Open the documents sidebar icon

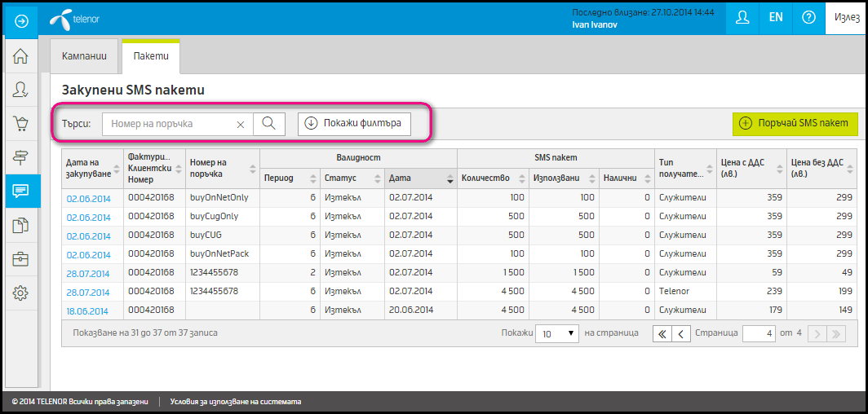coord(21,225)
